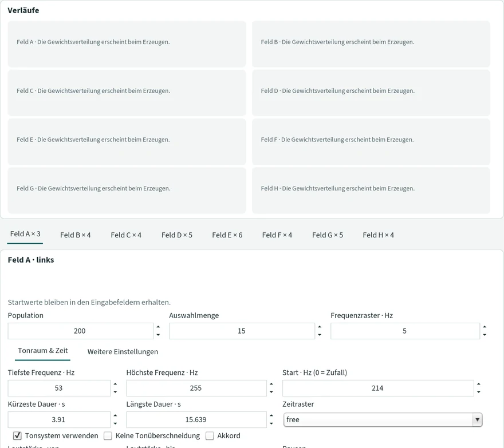This screenshot has height=448, width=504.
Task: Open the Zeitraster dropdown
Action: (x=383, y=420)
